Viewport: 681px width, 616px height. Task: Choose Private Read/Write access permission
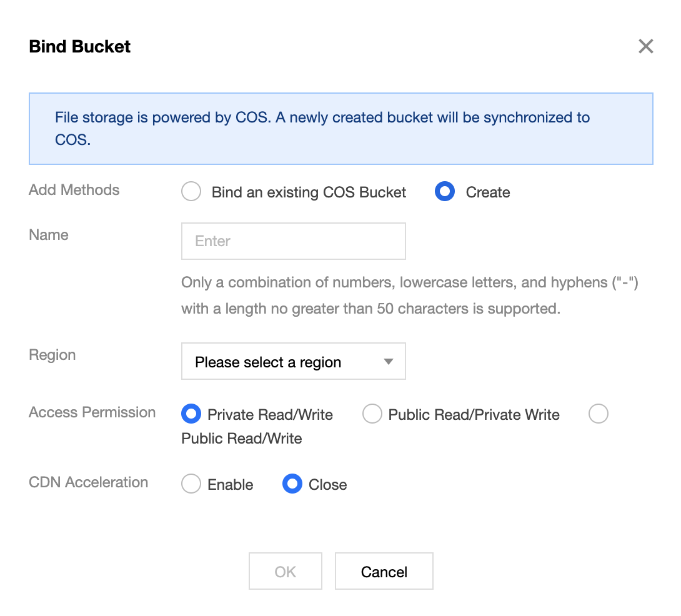pyautogui.click(x=191, y=414)
